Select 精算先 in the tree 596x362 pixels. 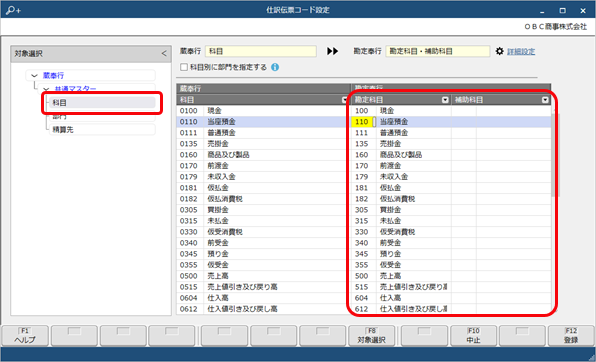click(x=102, y=130)
